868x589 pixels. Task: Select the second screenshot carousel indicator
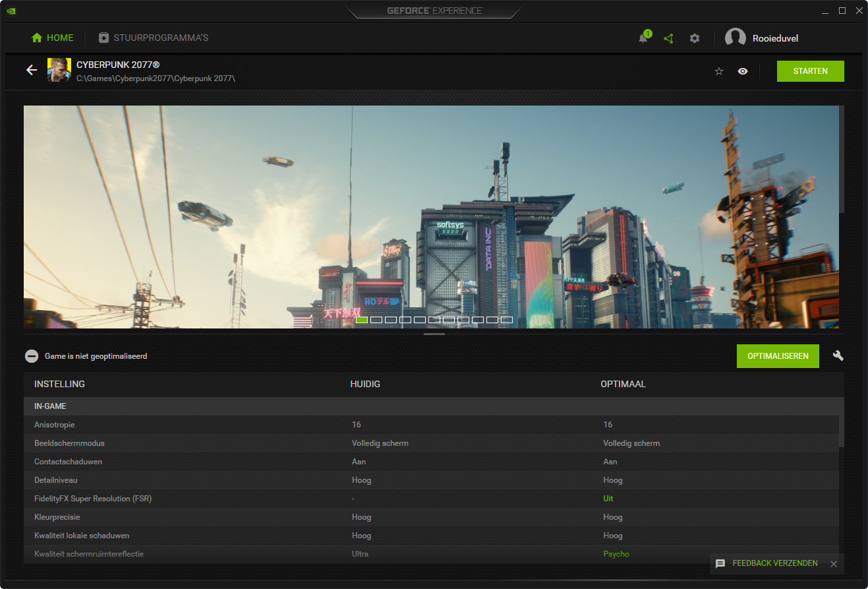point(376,320)
